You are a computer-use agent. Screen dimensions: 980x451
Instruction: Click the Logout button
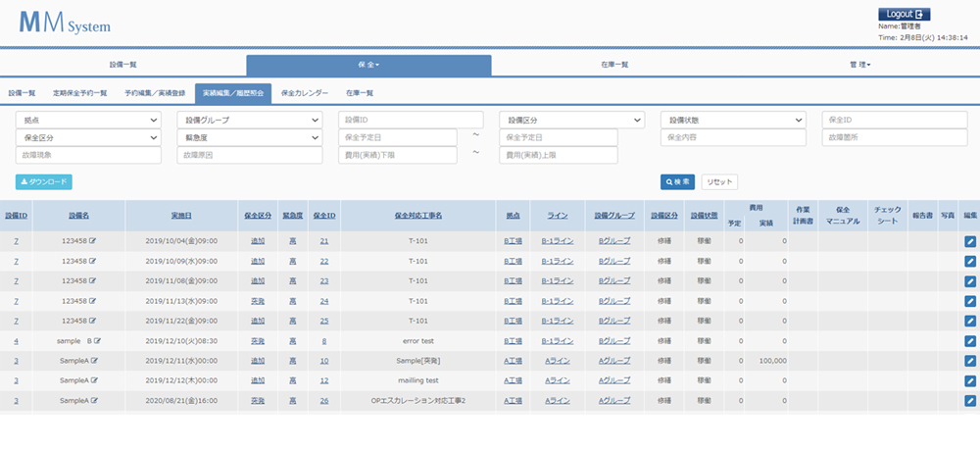point(904,14)
